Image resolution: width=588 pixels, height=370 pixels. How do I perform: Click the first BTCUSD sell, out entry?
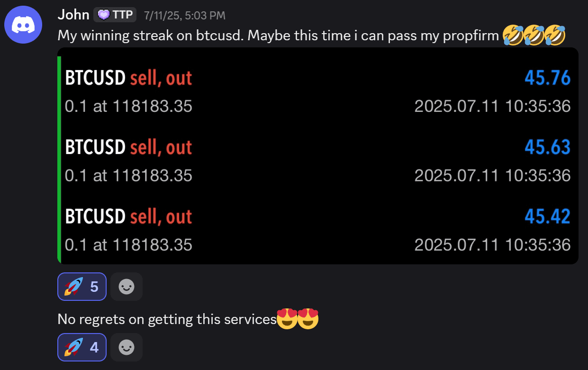pyautogui.click(x=128, y=77)
